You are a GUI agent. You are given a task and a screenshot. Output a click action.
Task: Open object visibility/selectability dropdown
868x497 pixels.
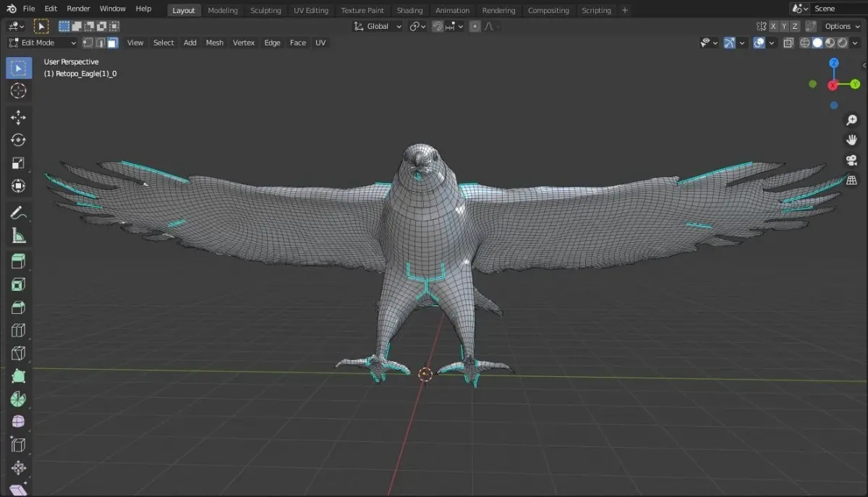709,43
